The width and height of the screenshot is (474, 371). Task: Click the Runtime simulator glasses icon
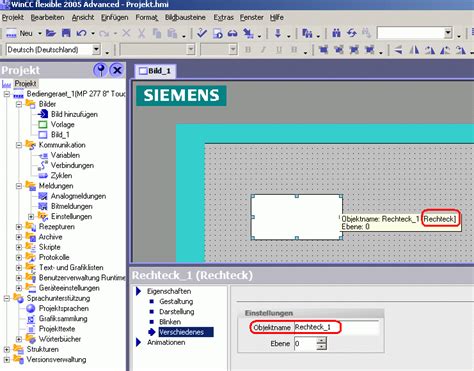[233, 33]
